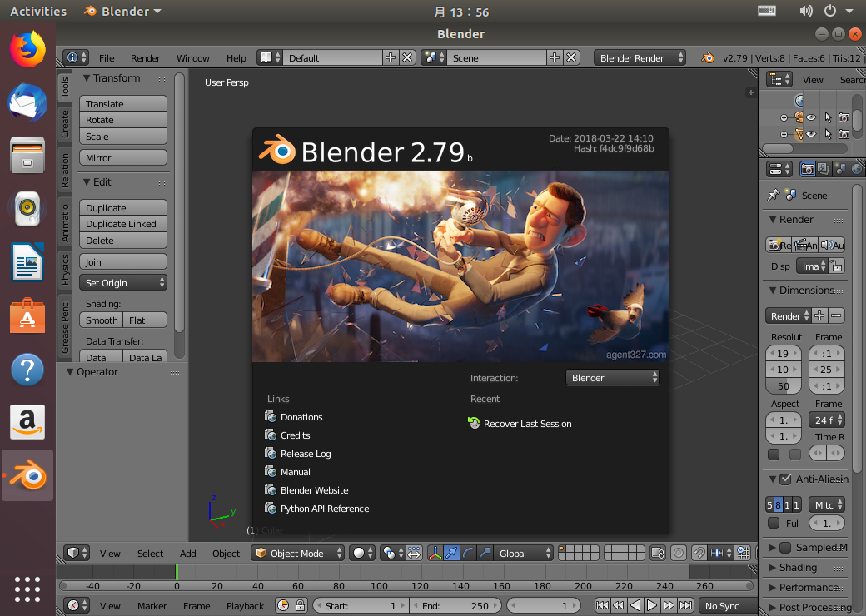Click the render Audio speaker button

click(x=832, y=245)
